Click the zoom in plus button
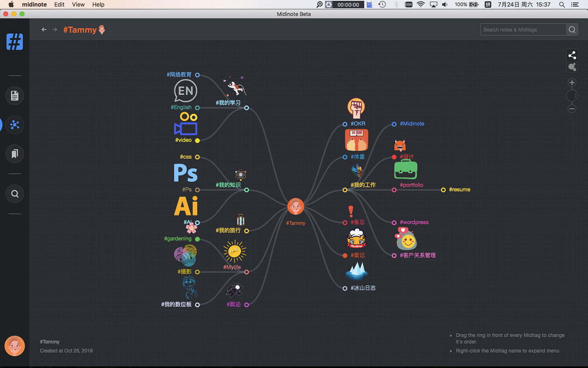The height and width of the screenshot is (368, 588). (572, 83)
